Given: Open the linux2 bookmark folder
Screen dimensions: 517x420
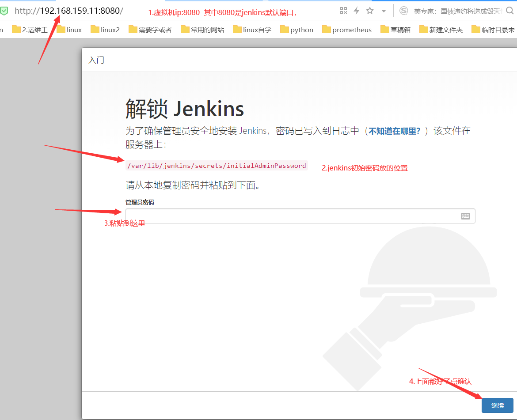Looking at the screenshot, I should (x=105, y=30).
